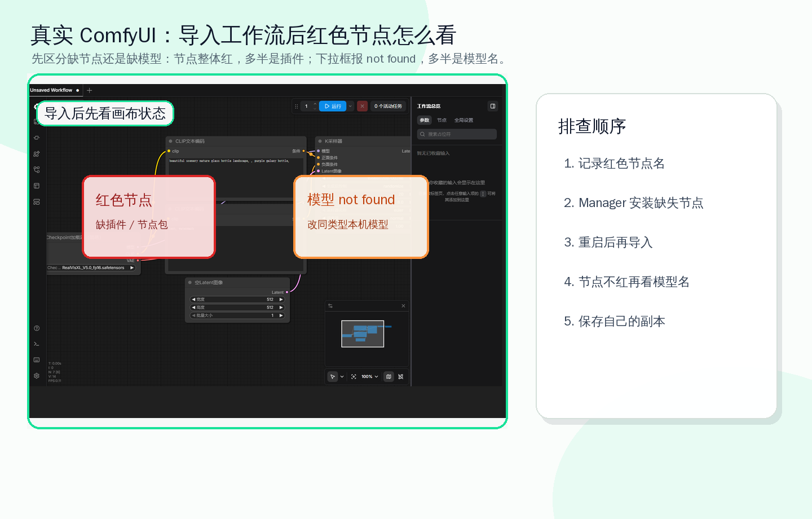Toggle the 空Latent图像 node collapse dot
This screenshot has height=519, width=812.
tap(191, 283)
